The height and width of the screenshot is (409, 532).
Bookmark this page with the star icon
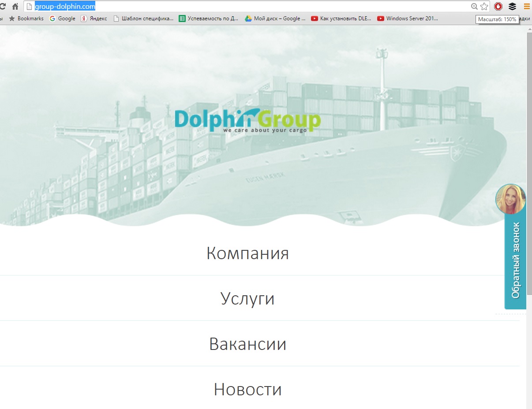[484, 6]
